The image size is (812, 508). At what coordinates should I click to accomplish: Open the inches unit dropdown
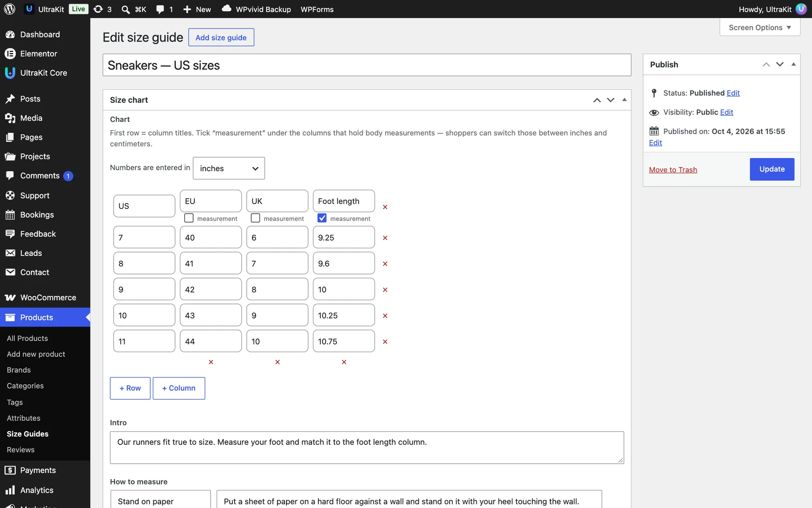[x=229, y=168]
